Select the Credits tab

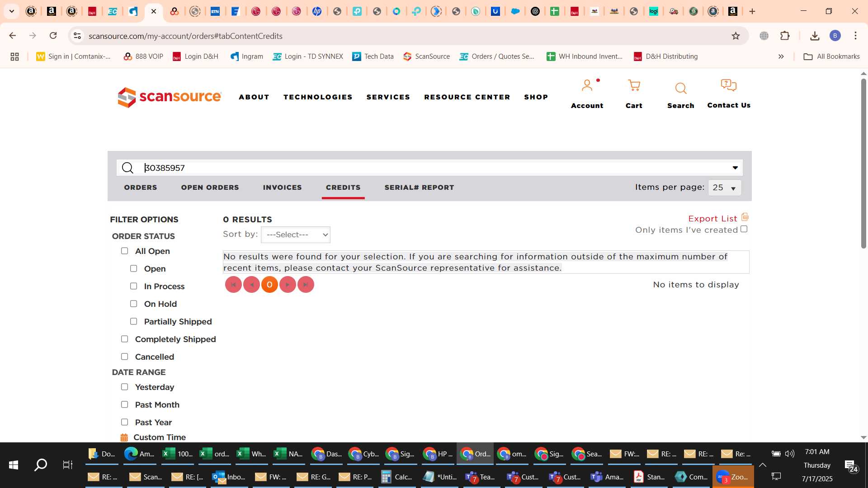[x=343, y=188]
